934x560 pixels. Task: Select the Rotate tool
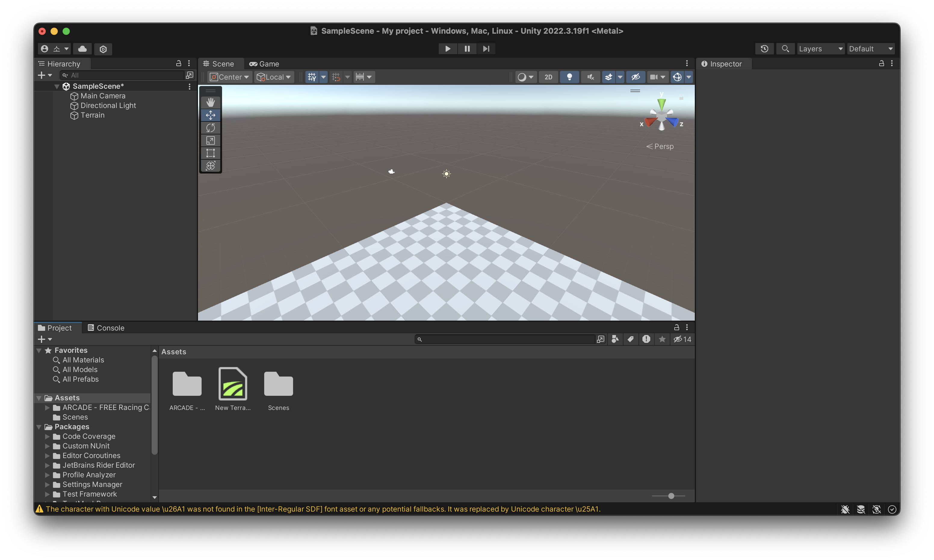pos(210,128)
